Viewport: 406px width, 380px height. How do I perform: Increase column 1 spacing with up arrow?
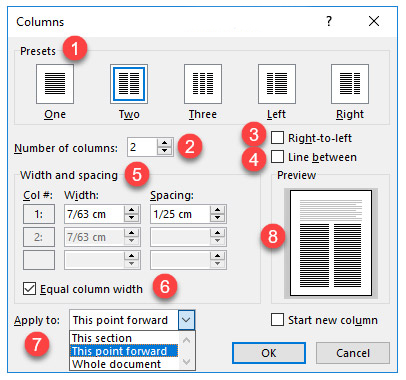click(x=218, y=210)
